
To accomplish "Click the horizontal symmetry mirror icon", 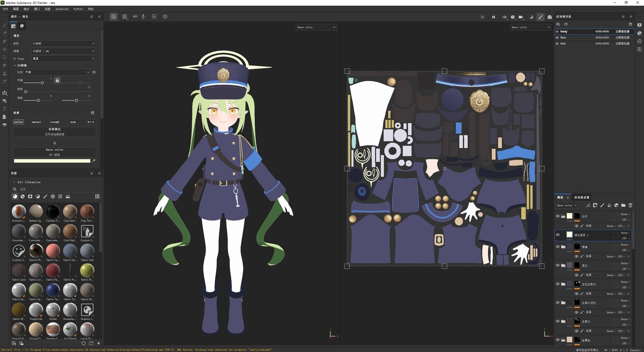I will (135, 17).
